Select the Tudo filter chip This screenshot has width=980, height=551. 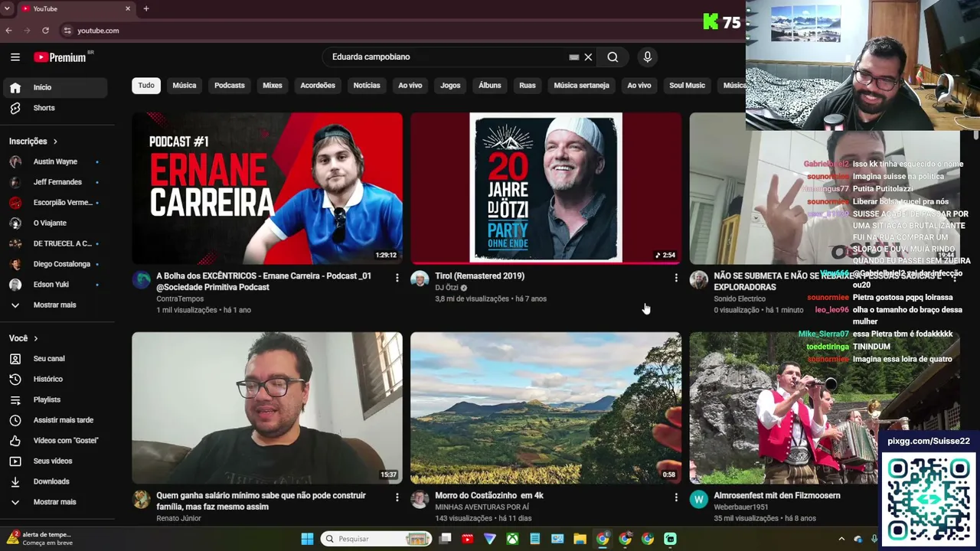click(146, 86)
